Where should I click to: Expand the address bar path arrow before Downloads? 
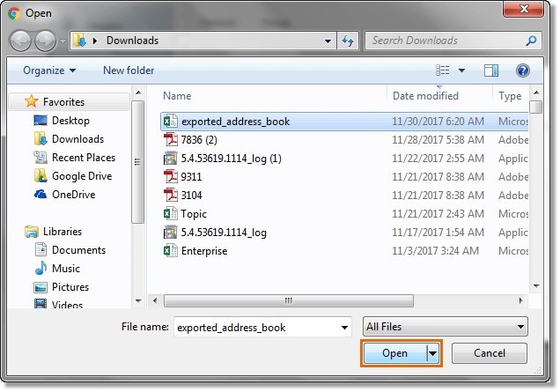(95, 41)
